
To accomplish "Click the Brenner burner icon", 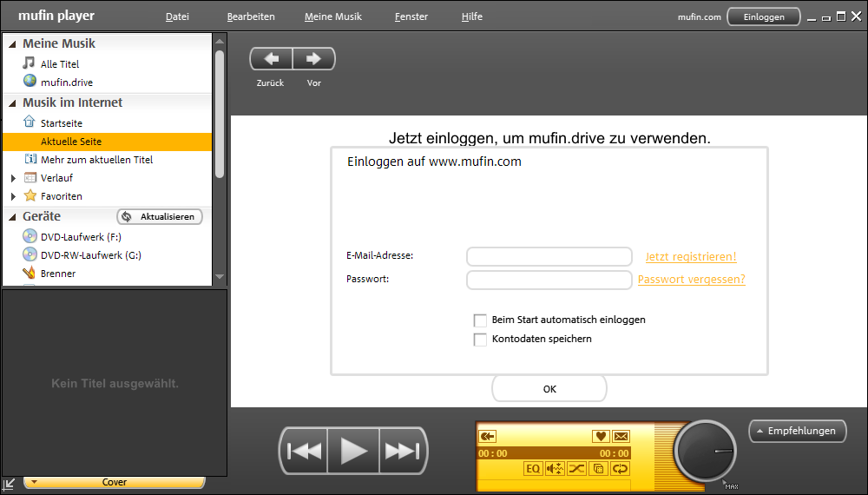I will [29, 273].
